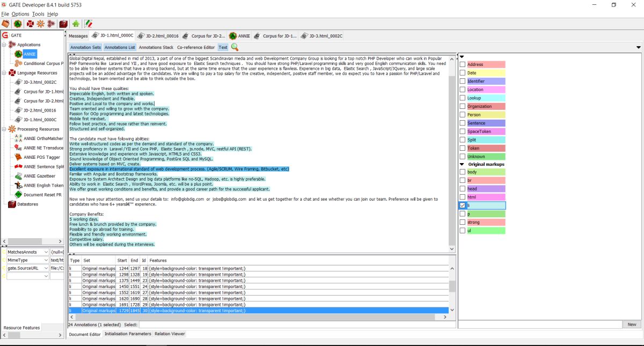The image size is (644, 346).
Task: Toggle the Annotations List view button
Action: pyautogui.click(x=120, y=47)
